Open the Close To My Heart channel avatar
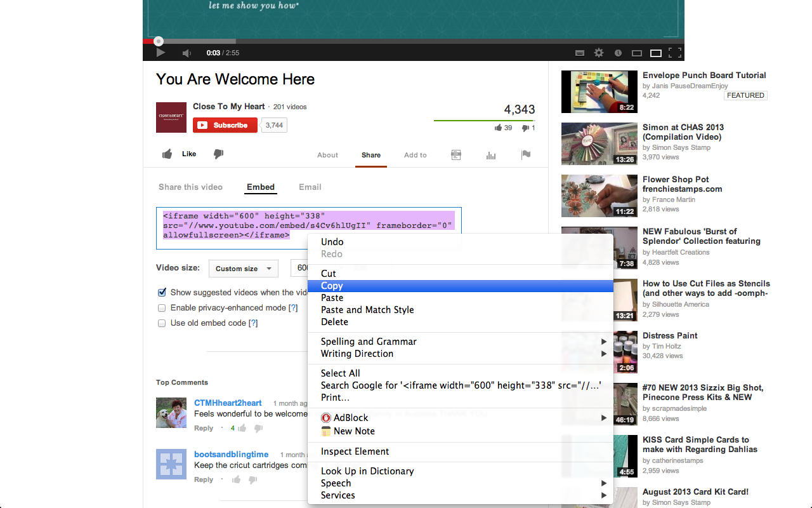The image size is (812, 508). 171,117
